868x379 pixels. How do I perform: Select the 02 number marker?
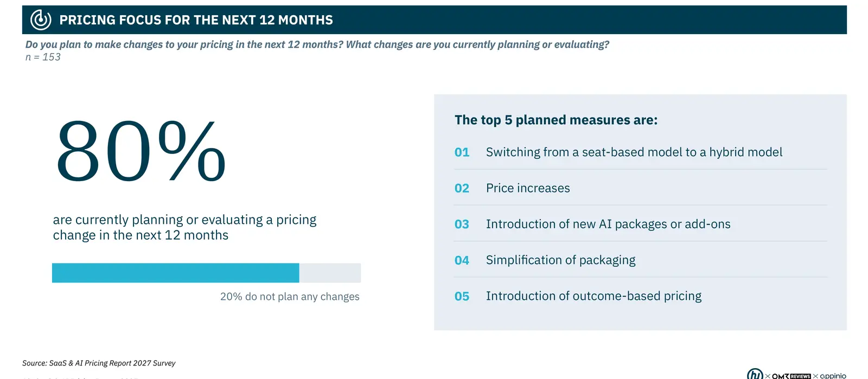(462, 188)
